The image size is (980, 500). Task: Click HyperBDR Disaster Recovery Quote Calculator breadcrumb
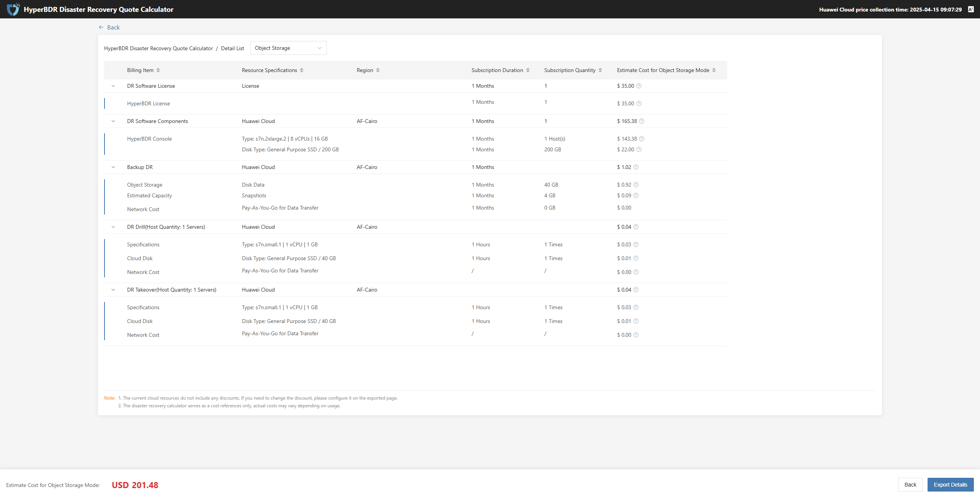[158, 48]
